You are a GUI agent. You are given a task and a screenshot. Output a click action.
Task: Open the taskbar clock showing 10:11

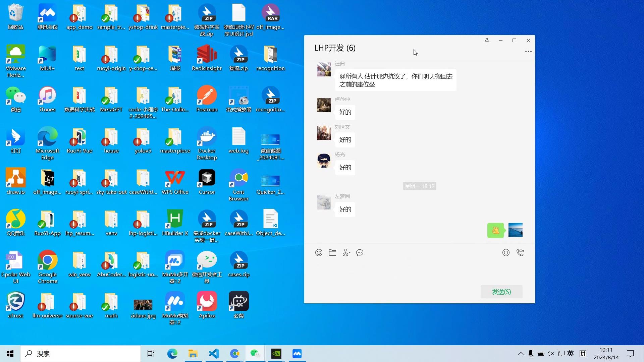tap(606, 354)
